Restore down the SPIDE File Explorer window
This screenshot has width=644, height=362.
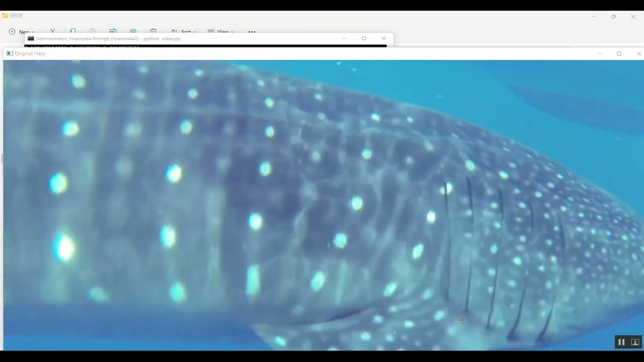click(x=613, y=17)
